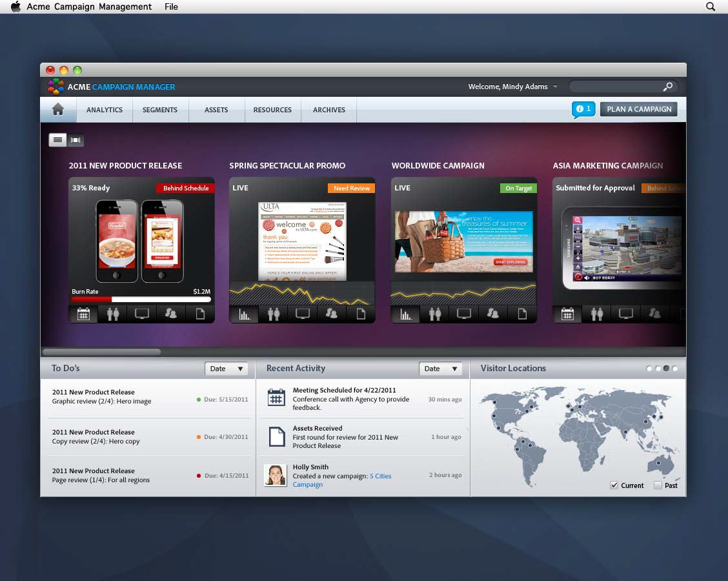Click the Plan a Campaign button
This screenshot has height=581, width=728.
click(x=638, y=109)
